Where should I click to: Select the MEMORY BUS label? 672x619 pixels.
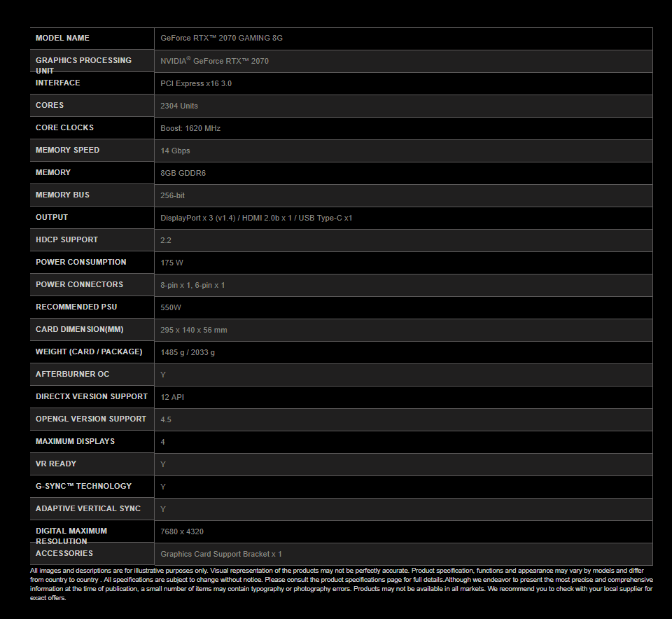(62, 195)
